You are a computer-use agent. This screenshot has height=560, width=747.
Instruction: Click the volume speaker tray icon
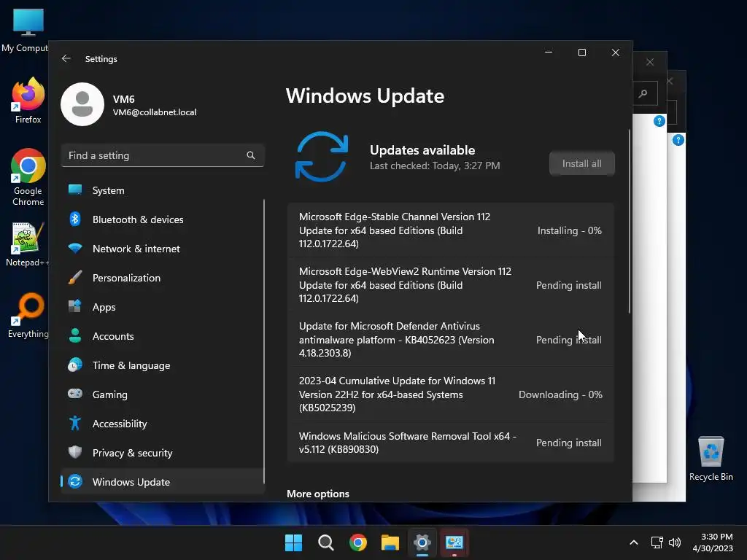click(675, 542)
